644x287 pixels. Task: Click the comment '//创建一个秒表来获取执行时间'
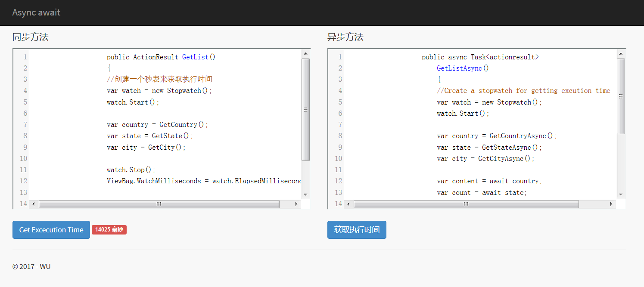159,79
